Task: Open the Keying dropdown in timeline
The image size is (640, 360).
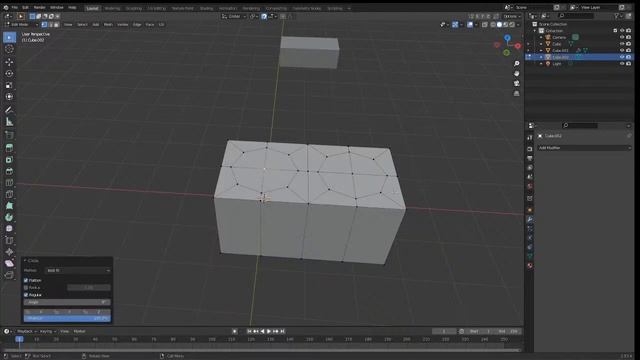Action: (x=48, y=331)
